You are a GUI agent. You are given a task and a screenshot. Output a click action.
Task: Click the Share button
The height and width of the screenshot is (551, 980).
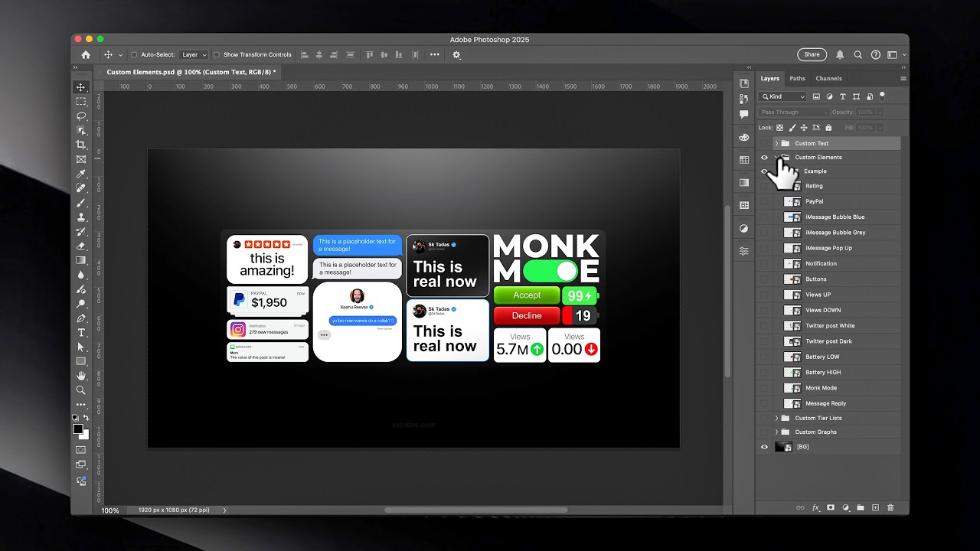point(812,54)
